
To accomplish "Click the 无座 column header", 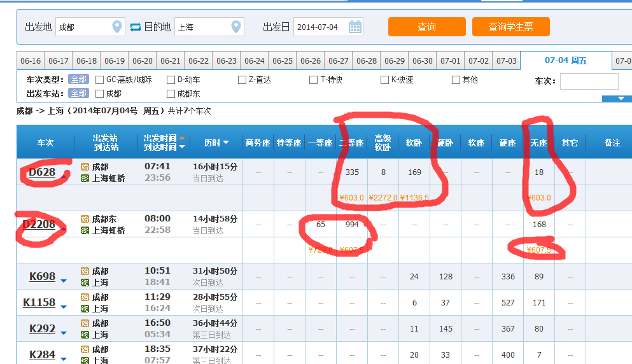I will click(538, 143).
